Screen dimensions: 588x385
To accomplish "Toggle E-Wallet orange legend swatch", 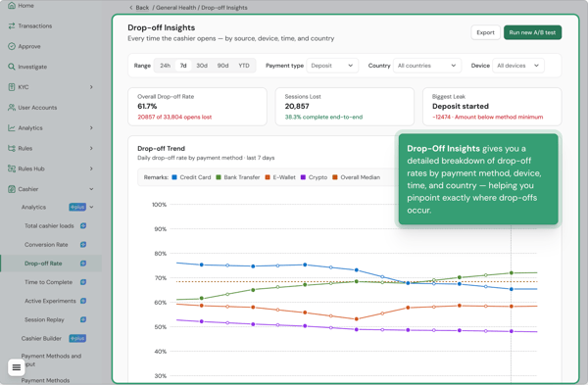I will click(268, 177).
